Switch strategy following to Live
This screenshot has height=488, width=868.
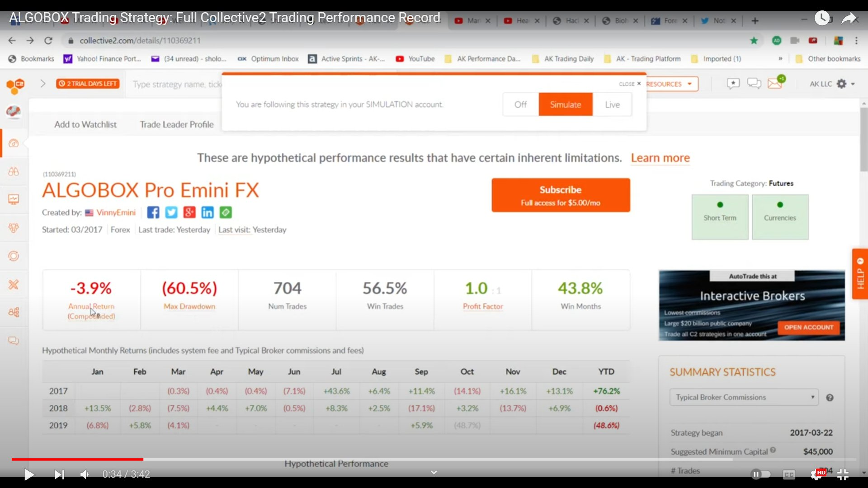(613, 104)
